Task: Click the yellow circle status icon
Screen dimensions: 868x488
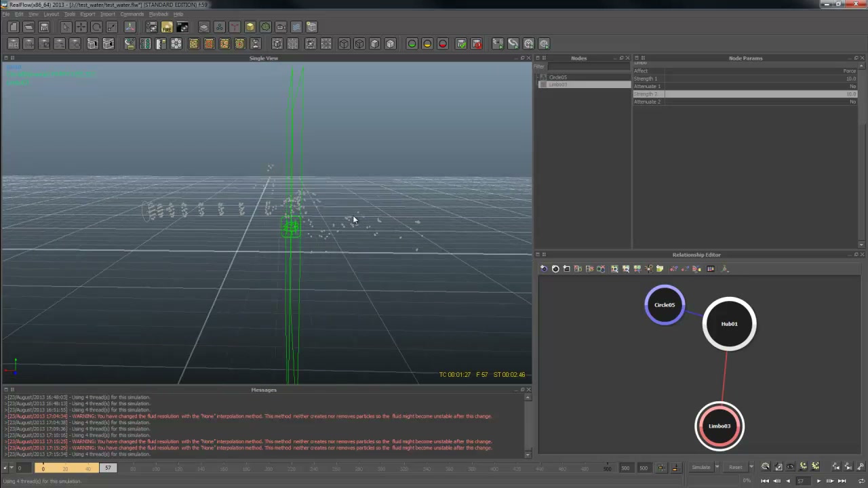Action: [x=427, y=44]
